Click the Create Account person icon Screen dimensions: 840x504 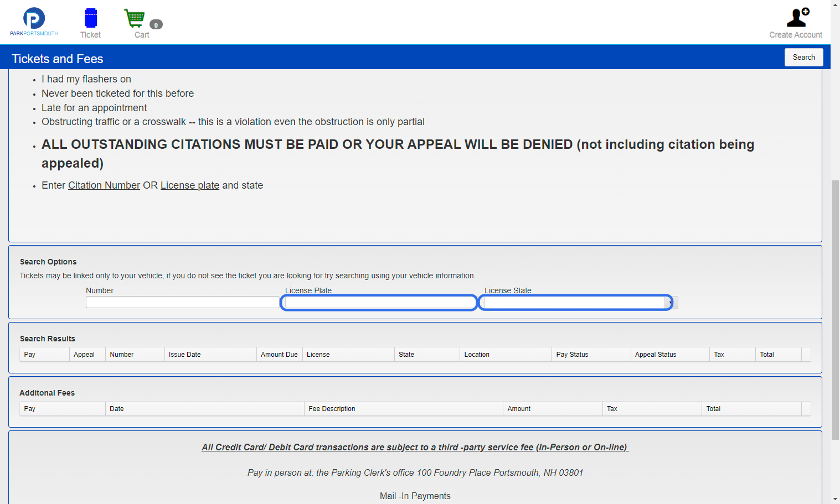[797, 17]
